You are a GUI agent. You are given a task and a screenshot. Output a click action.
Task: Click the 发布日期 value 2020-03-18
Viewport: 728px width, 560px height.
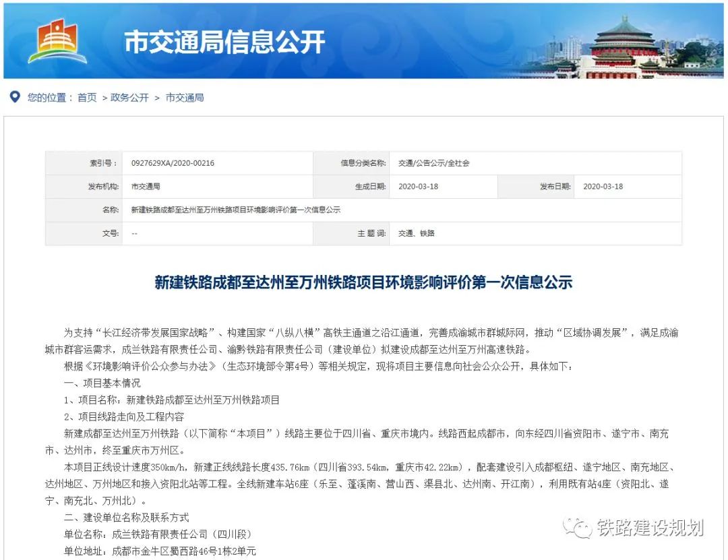(603, 187)
